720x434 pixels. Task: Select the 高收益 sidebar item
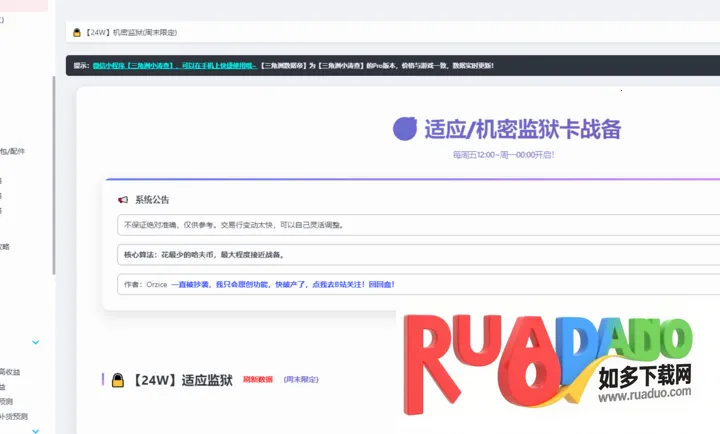(10, 372)
